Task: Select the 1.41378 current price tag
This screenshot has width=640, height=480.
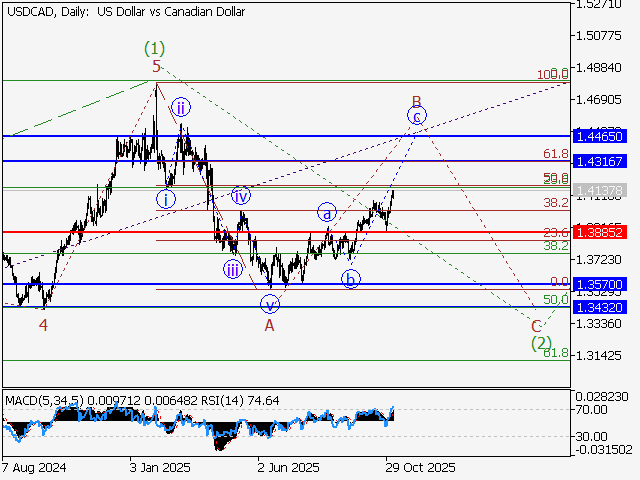Action: click(x=599, y=189)
